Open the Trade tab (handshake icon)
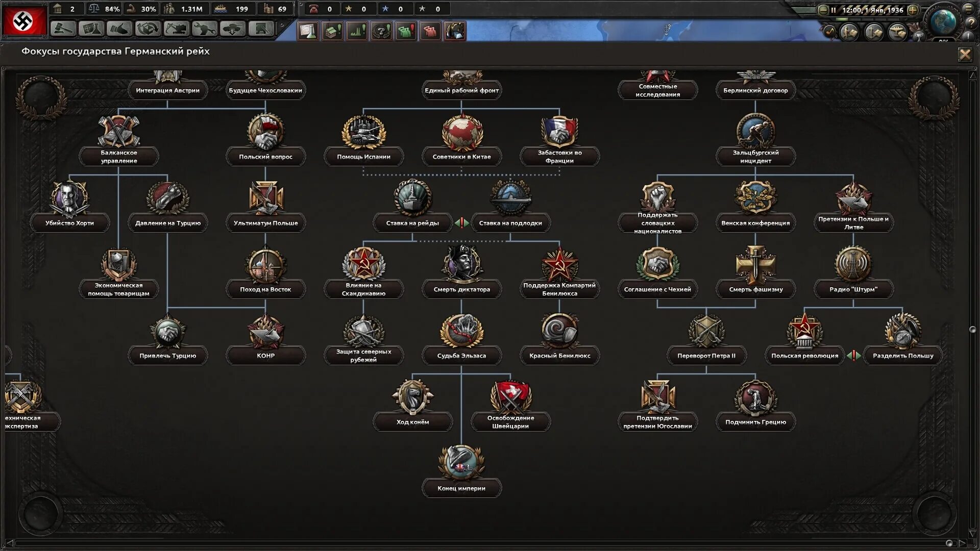Image resolution: width=980 pixels, height=551 pixels. (119, 29)
